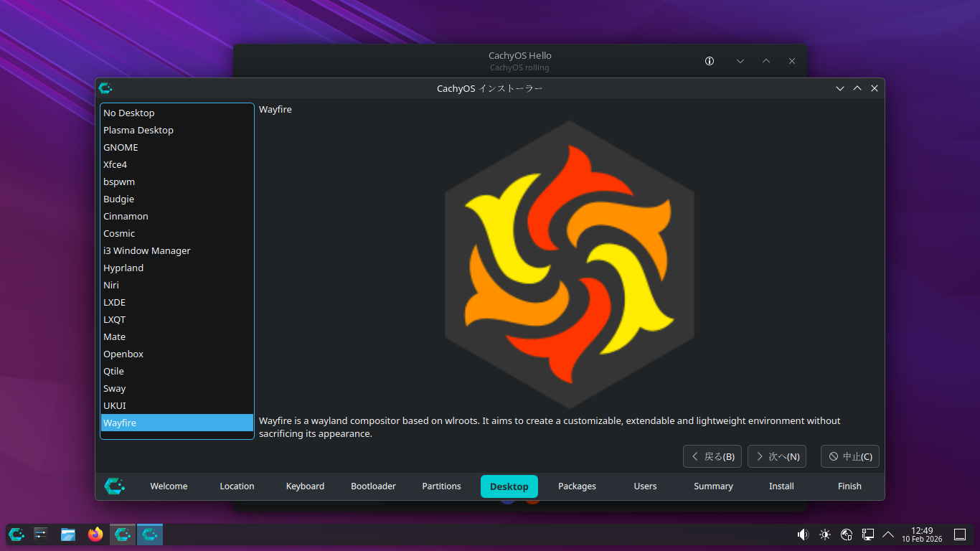Click the highlighted "Wayfire" list entry

tap(177, 423)
